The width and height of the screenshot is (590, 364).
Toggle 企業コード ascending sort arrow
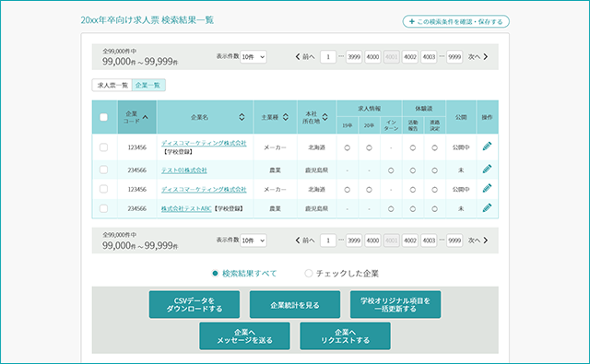click(x=146, y=117)
